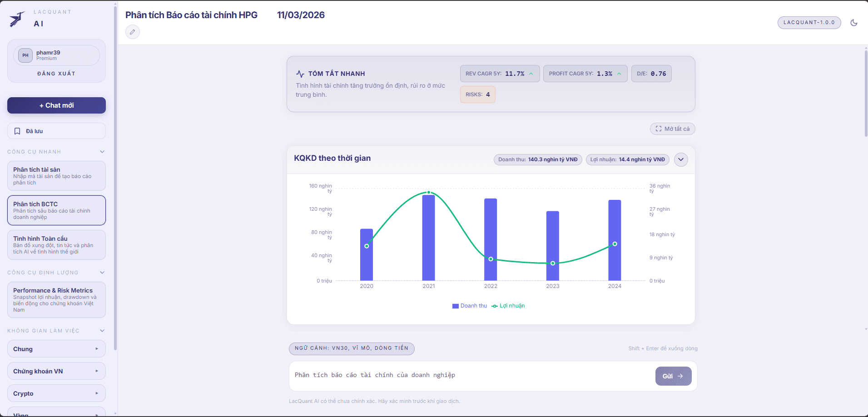Image resolution: width=868 pixels, height=417 pixels.
Task: Select Tình hình Toàn cầu tool
Action: [x=56, y=245]
